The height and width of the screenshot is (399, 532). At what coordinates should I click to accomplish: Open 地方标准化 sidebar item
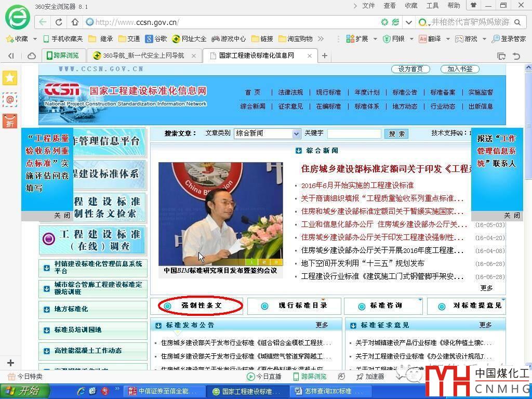[x=93, y=310]
